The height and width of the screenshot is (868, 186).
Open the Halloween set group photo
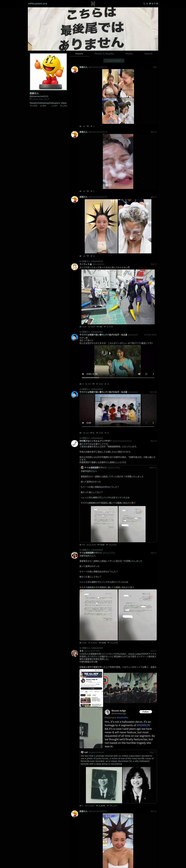[x=130, y=688]
